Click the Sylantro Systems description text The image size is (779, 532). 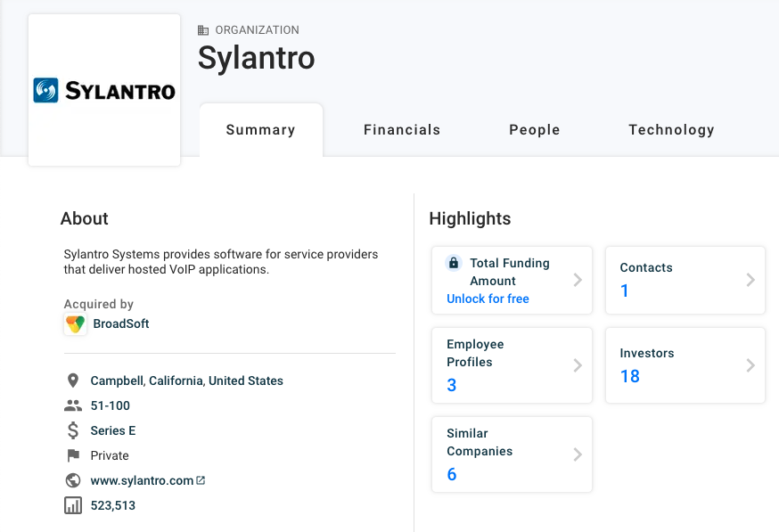[x=220, y=262]
